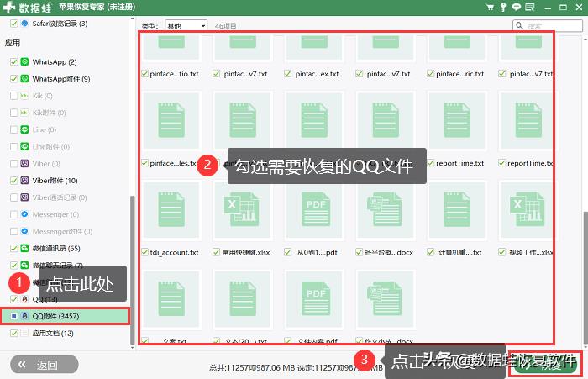Viewport: 588px width, 379px height.
Task: Open the chat bubble support icon
Action: point(517,7)
